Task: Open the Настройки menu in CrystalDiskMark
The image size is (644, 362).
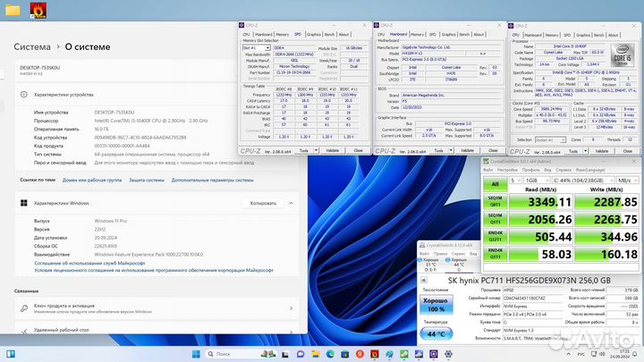Action: tap(507, 170)
